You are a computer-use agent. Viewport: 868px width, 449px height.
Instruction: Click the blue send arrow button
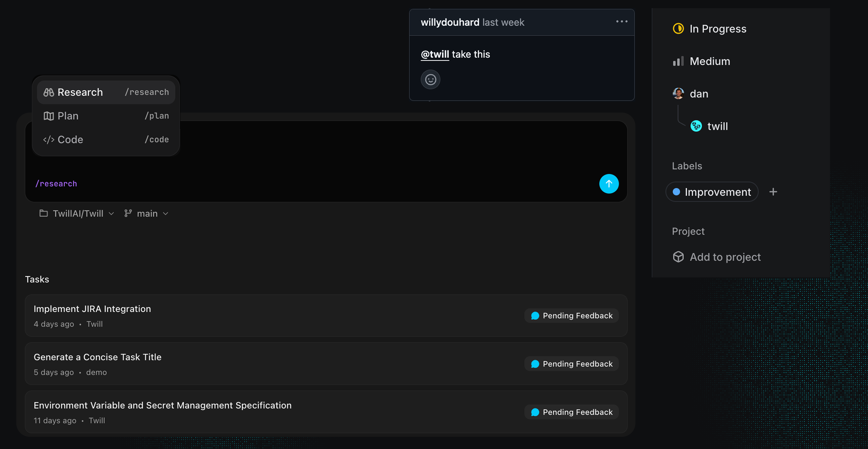(609, 184)
